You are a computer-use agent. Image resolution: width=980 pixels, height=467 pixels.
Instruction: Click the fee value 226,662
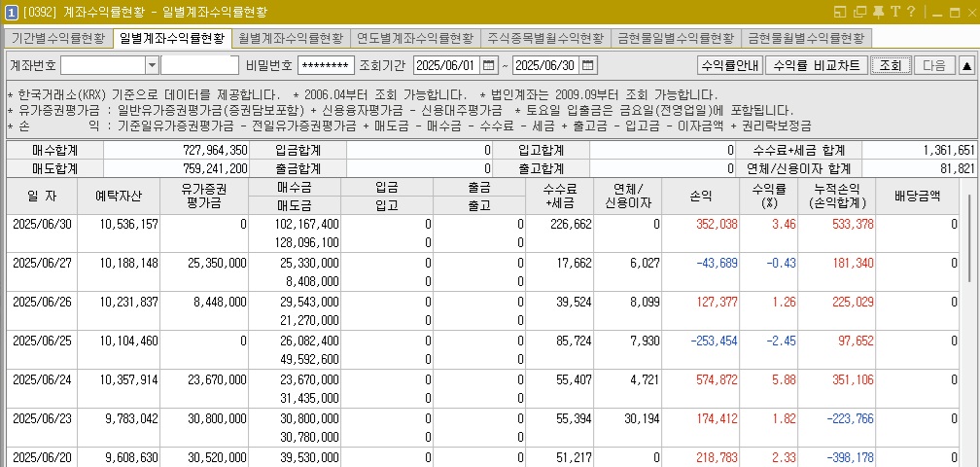click(x=571, y=225)
